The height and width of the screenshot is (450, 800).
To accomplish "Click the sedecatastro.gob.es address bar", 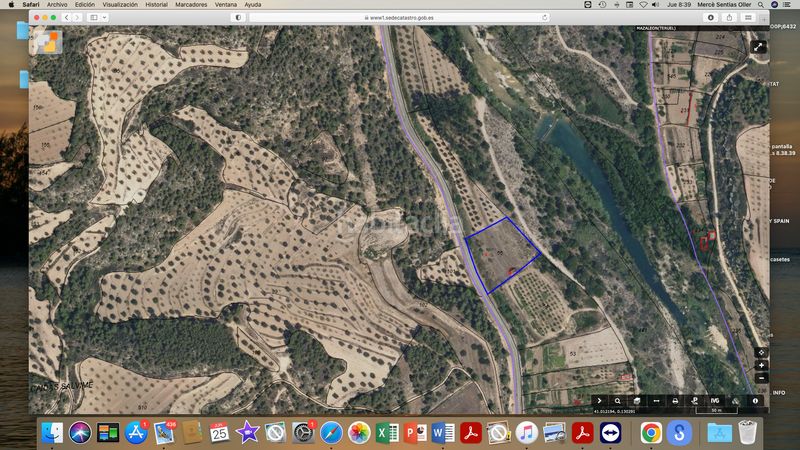I will 399,17.
